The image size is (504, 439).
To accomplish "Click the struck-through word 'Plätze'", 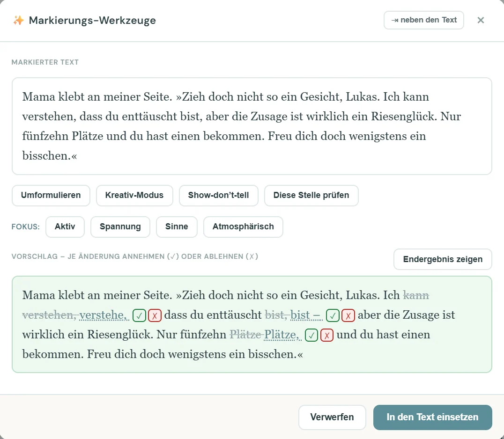I will [x=245, y=335].
